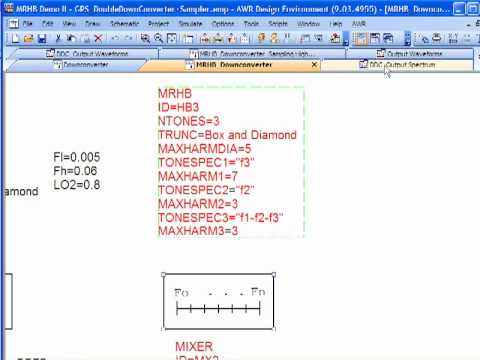The width and height of the screenshot is (480, 360).
Task: Open the View menu
Action: pyautogui.click(x=69, y=24)
